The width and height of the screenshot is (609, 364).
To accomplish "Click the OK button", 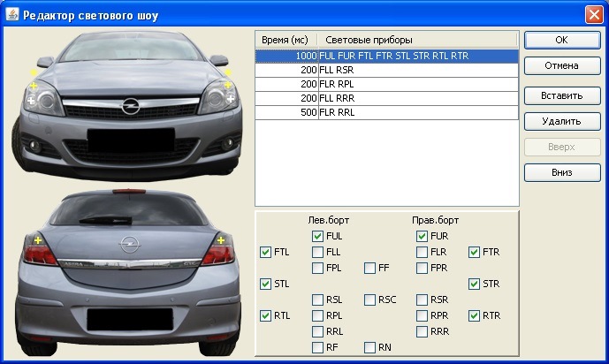I will pyautogui.click(x=562, y=40).
